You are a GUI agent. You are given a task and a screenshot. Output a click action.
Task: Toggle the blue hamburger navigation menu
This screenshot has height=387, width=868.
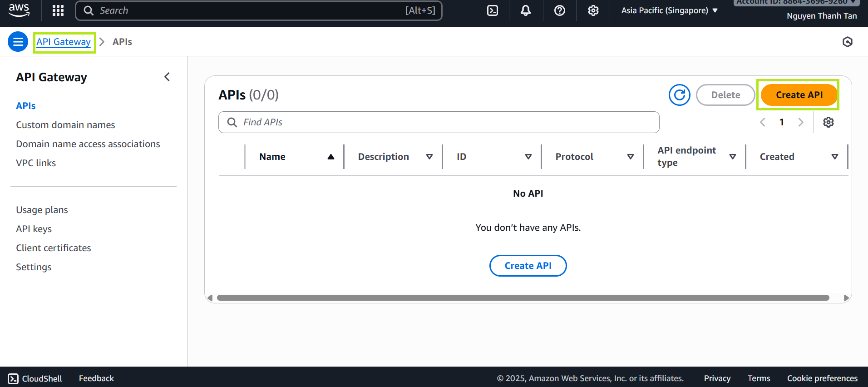click(18, 42)
